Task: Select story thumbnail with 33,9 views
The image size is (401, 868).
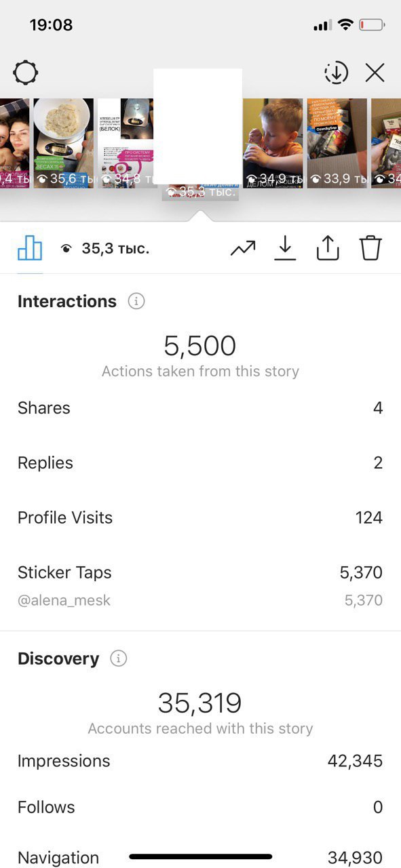Action: coord(337,143)
